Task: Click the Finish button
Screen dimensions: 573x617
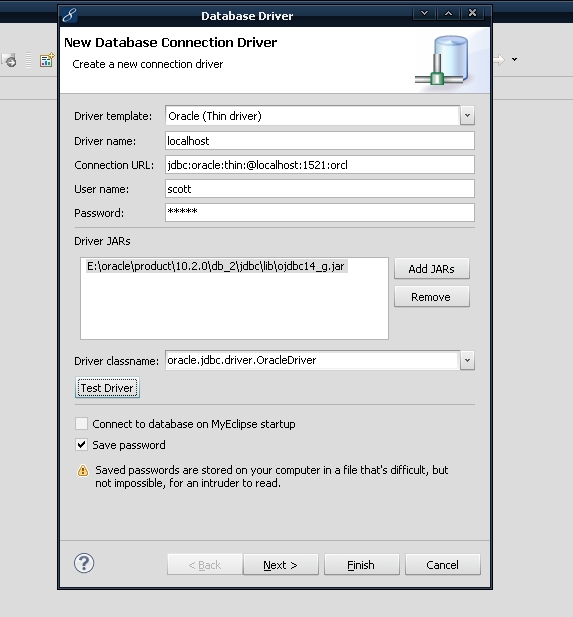Action: [361, 565]
